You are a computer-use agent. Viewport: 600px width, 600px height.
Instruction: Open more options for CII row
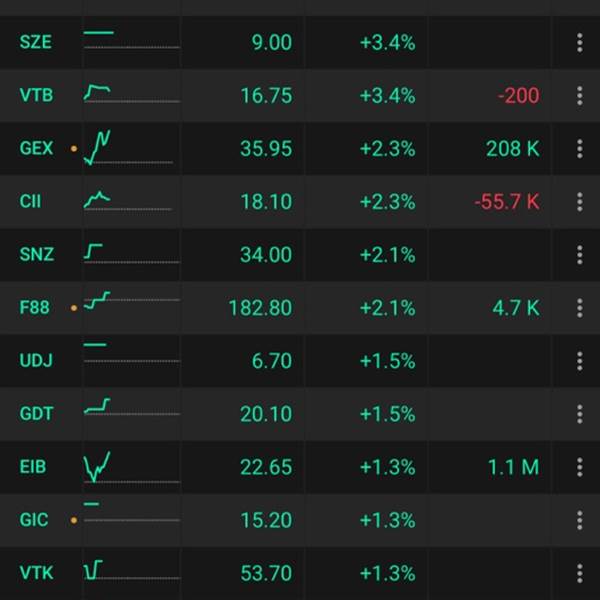[579, 202]
